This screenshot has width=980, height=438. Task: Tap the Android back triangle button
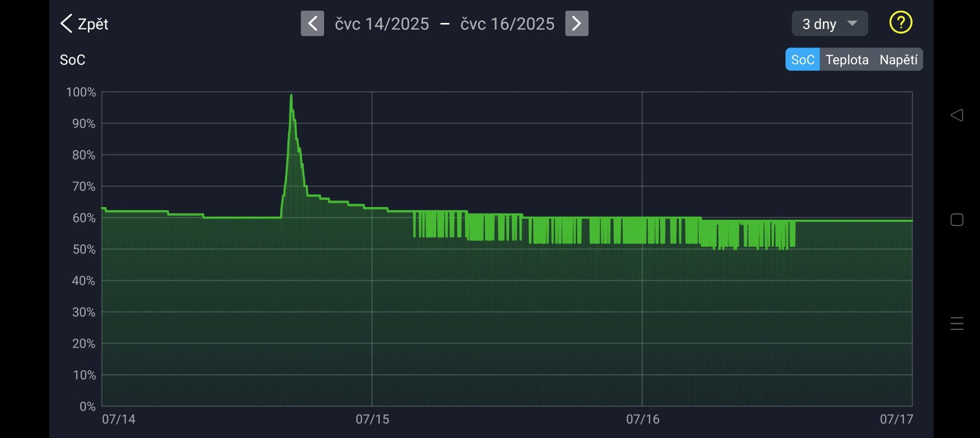[957, 115]
